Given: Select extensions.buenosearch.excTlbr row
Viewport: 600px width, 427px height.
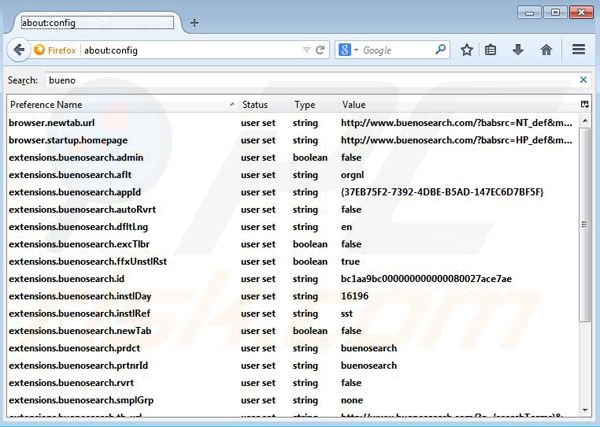Looking at the screenshot, I should (292, 244).
